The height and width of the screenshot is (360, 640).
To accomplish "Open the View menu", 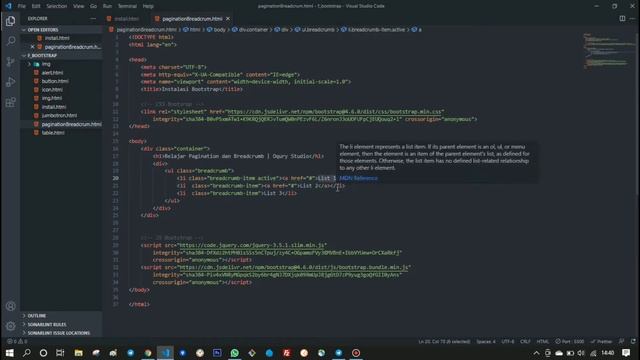I will [x=78, y=6].
